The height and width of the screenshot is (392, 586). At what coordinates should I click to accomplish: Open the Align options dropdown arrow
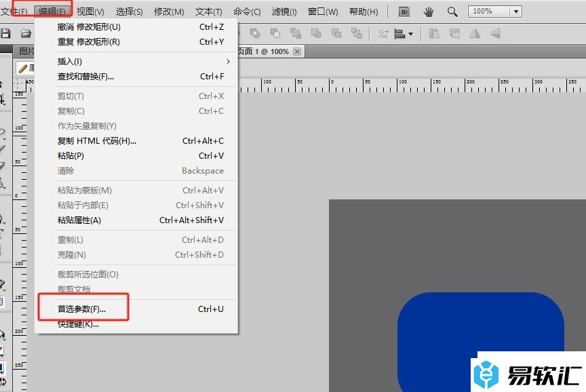[411, 35]
